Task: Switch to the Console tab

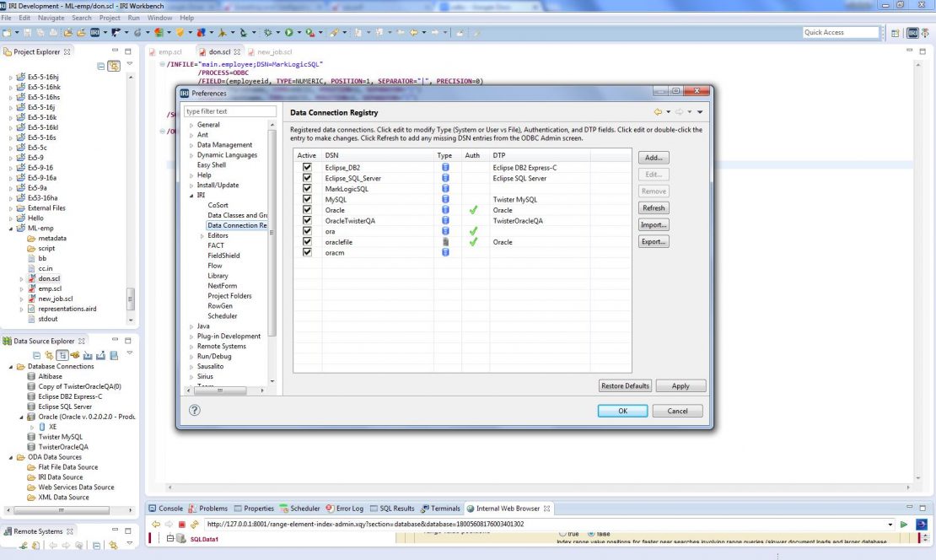Action: click(x=165, y=509)
